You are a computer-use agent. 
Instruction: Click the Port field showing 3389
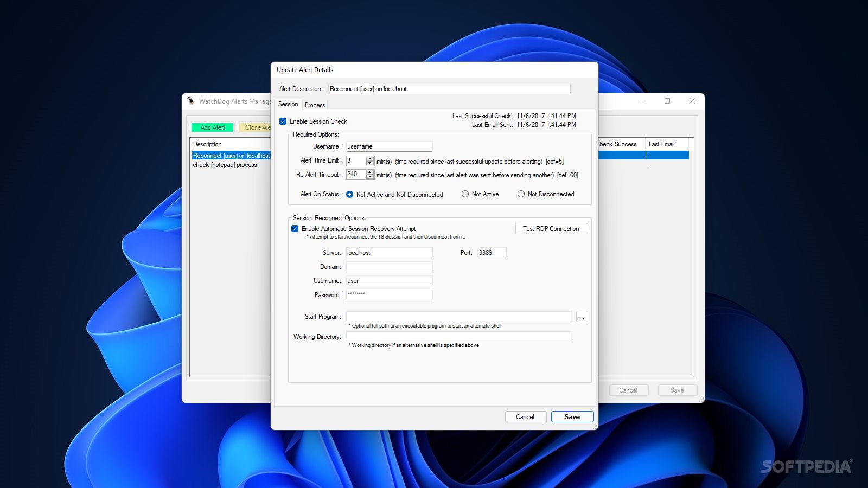coord(492,253)
